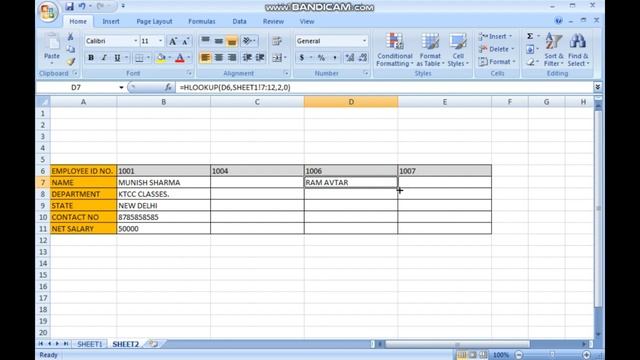This screenshot has width=640, height=360.
Task: Apply accounting dollar format
Action: [302, 58]
